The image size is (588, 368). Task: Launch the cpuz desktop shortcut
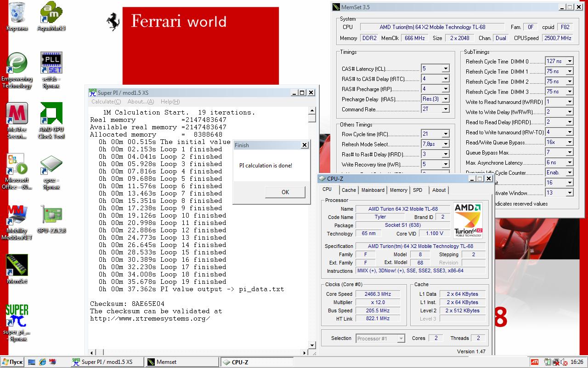pos(51,172)
